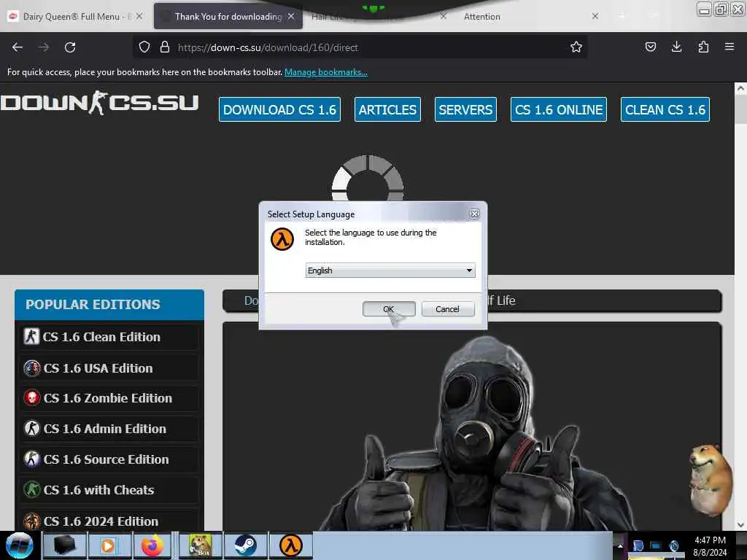Viewport: 747px width, 560px height.
Task: Open the Firefox downloads arrow icon
Action: click(676, 47)
